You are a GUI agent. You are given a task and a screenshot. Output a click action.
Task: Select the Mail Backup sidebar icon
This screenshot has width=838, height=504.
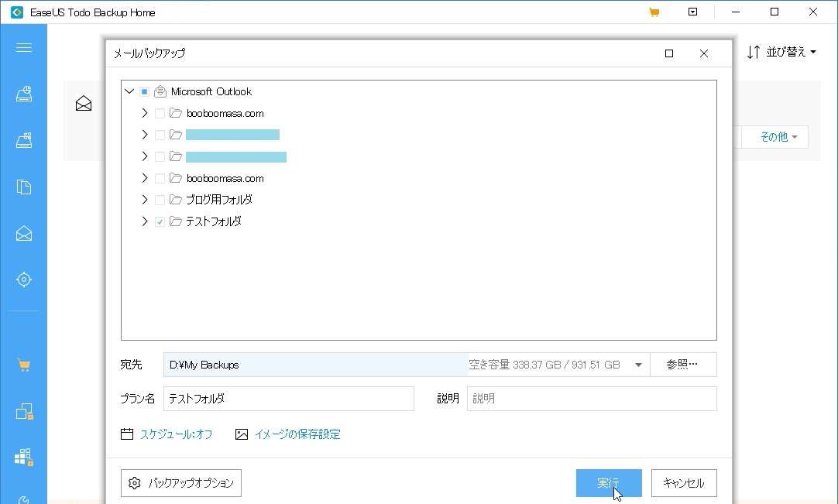click(x=23, y=233)
